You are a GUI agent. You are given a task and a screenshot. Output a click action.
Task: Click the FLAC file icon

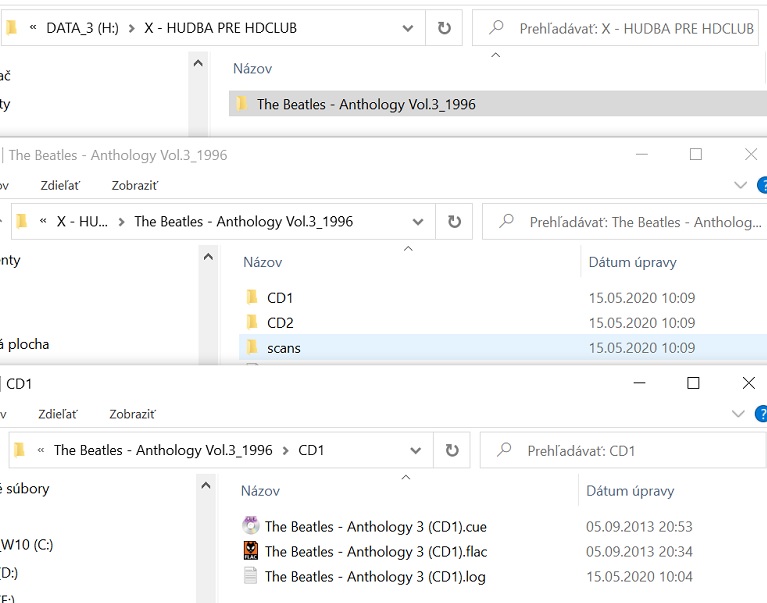pos(250,551)
